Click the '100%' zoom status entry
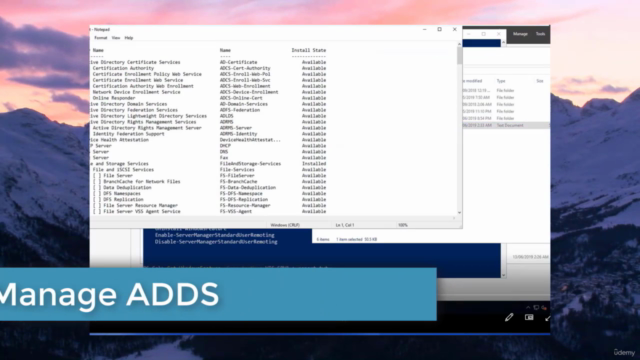 pyautogui.click(x=403, y=225)
